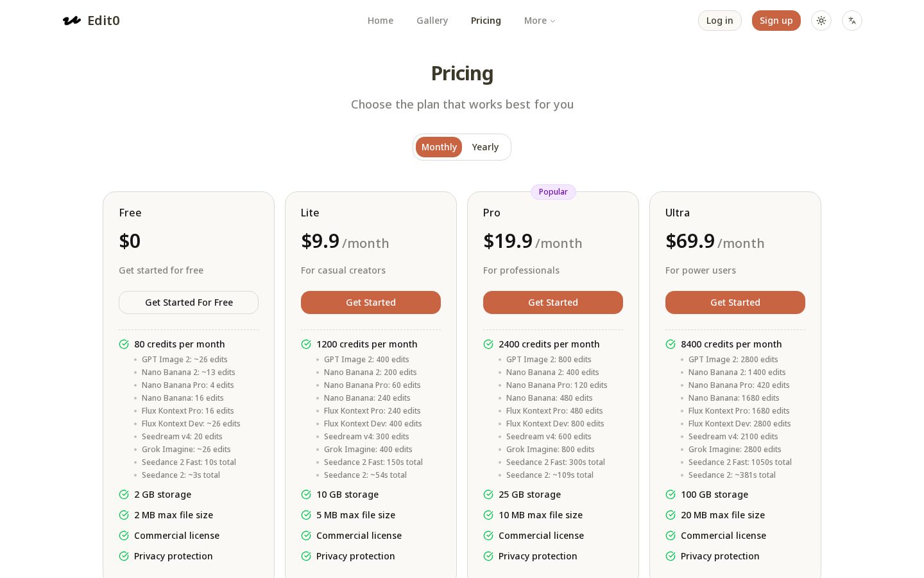The height and width of the screenshot is (578, 924).
Task: Click the check icon beside Pro Commercial license
Action: pyautogui.click(x=488, y=536)
